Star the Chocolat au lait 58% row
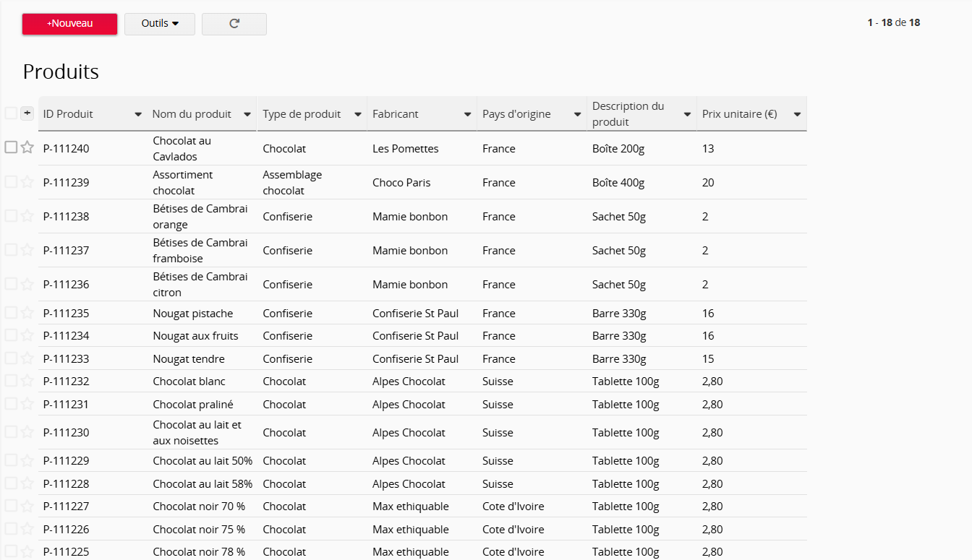Screen dimensions: 972x560 tap(27, 483)
